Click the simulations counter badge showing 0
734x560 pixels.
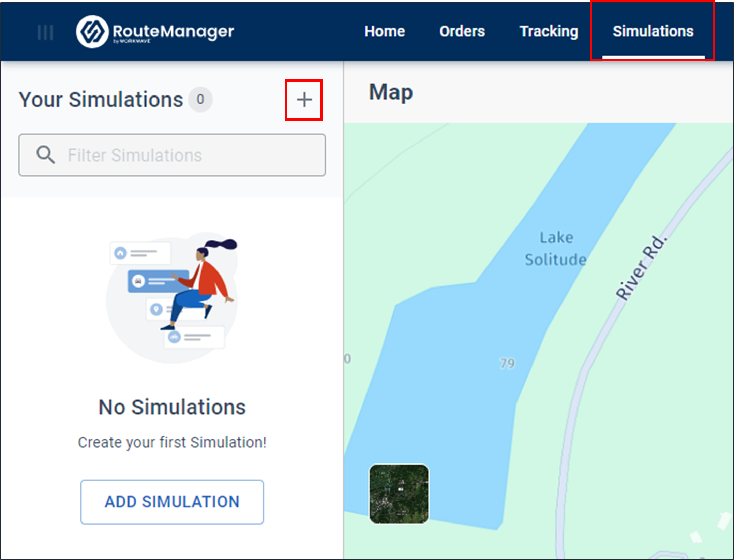click(200, 100)
